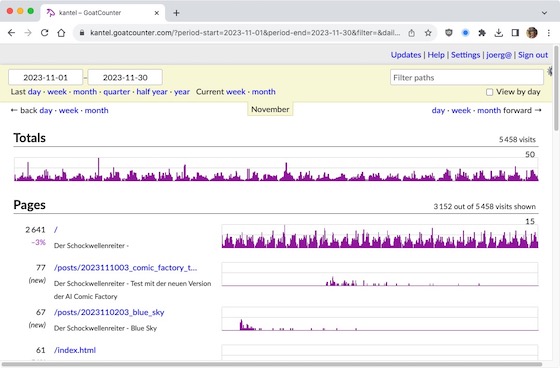The image size is (560, 368).
Task: Open the Extensions puzzle icon
Action: coord(482,33)
